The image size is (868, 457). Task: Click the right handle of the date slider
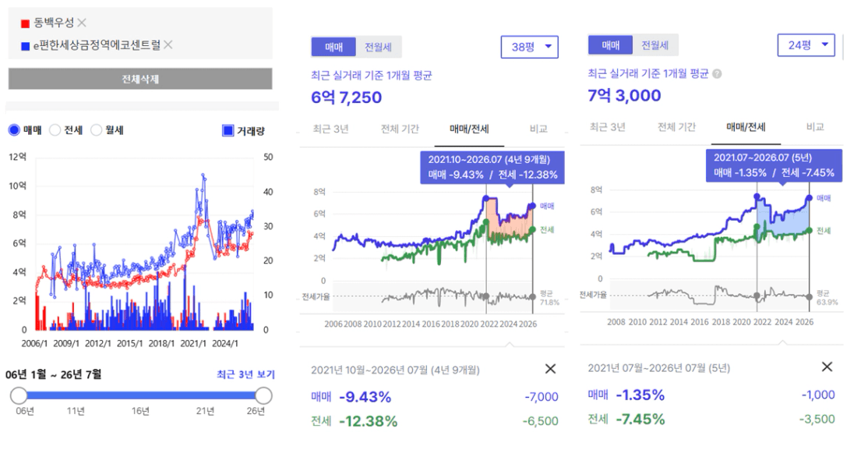coord(263,395)
